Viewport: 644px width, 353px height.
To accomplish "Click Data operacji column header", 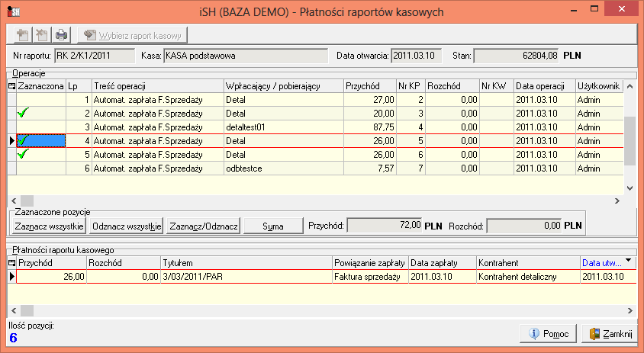I will tap(545, 86).
